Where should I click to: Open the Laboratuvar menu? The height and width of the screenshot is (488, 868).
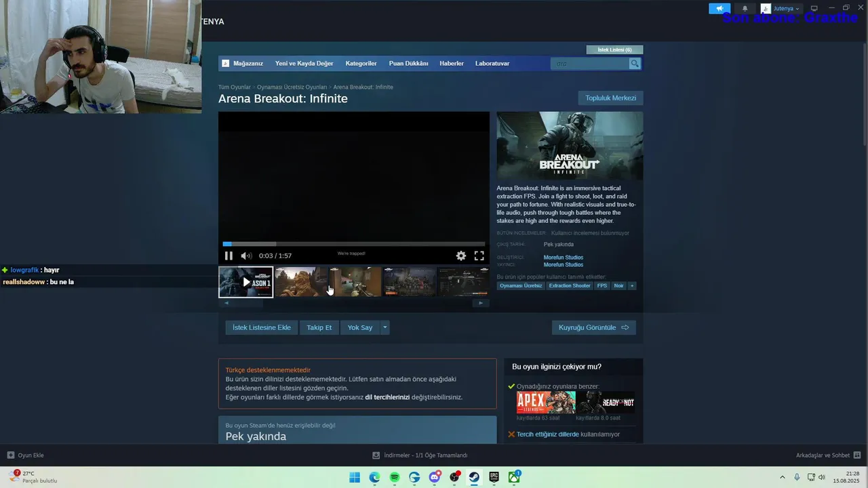(x=492, y=64)
